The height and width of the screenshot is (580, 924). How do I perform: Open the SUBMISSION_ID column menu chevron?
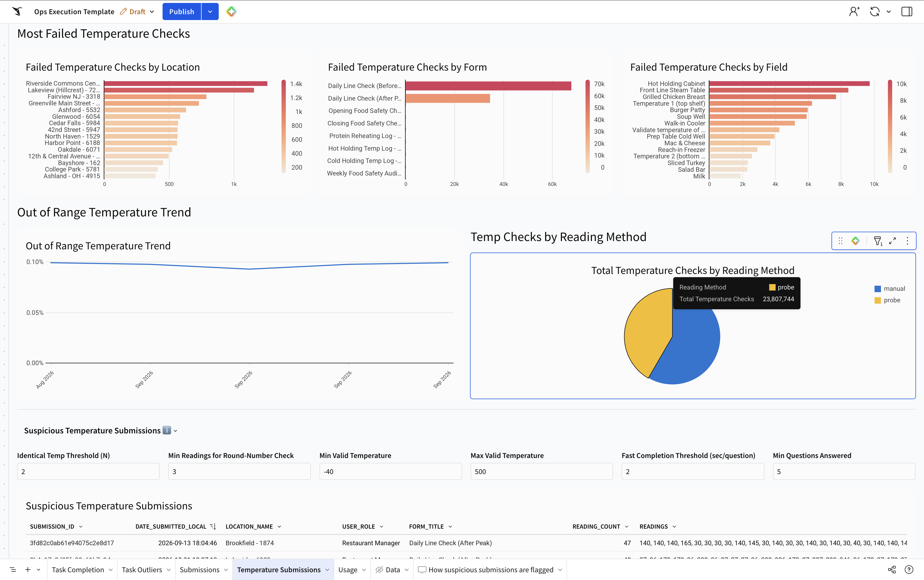tap(80, 527)
